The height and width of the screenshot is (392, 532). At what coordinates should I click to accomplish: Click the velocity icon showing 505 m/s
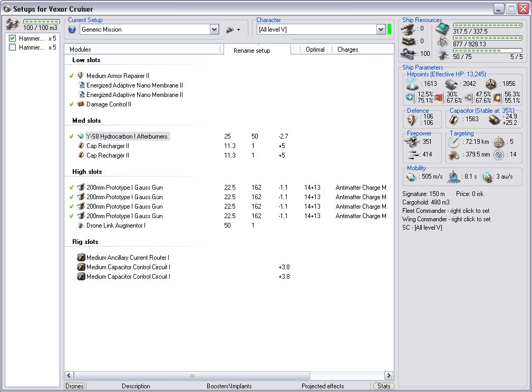[x=411, y=177]
